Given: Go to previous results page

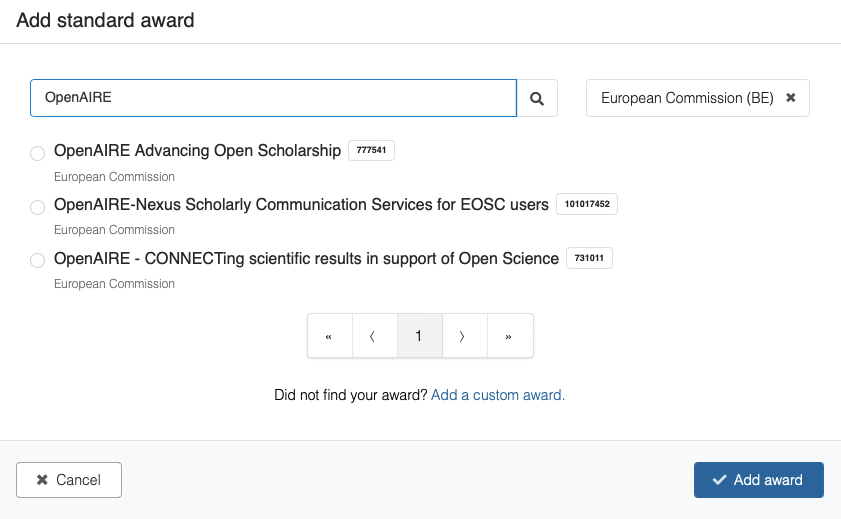Looking at the screenshot, I should point(373,336).
